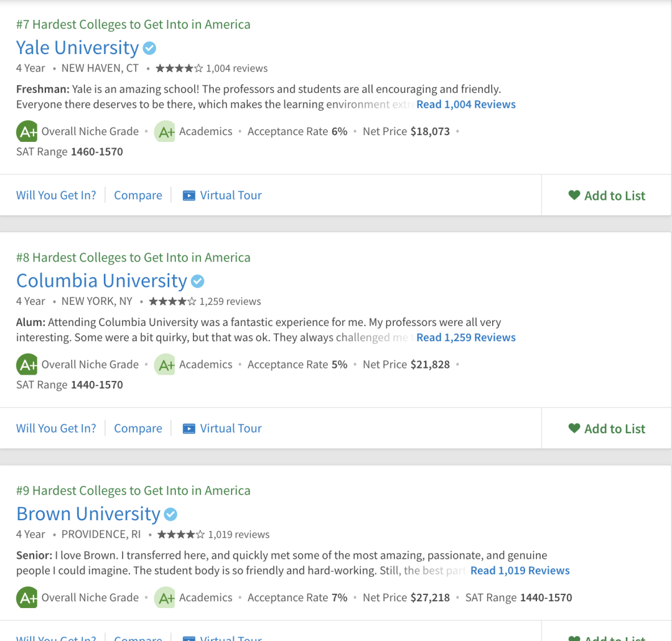Open the Yale University profile page
This screenshot has height=641, width=672.
tap(78, 48)
